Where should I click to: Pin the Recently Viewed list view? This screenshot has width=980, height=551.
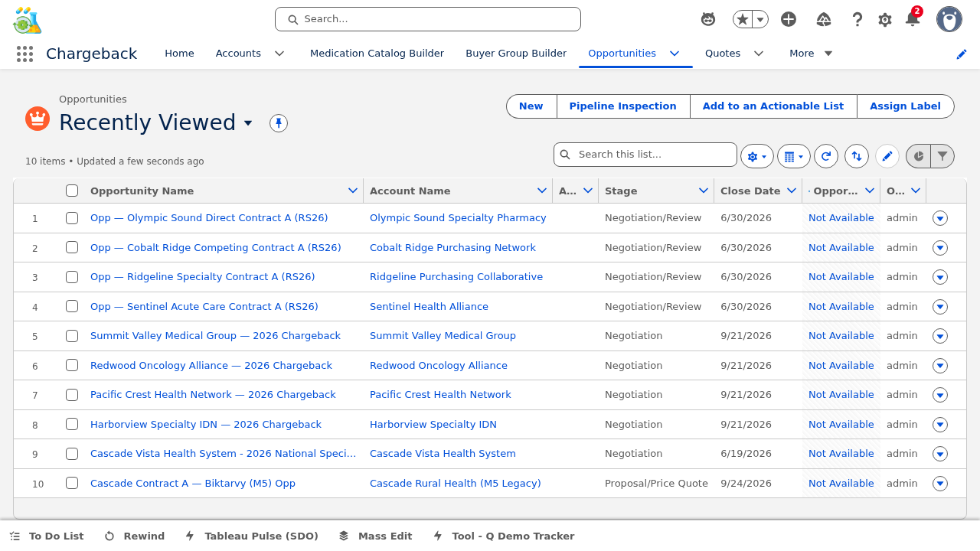(279, 123)
